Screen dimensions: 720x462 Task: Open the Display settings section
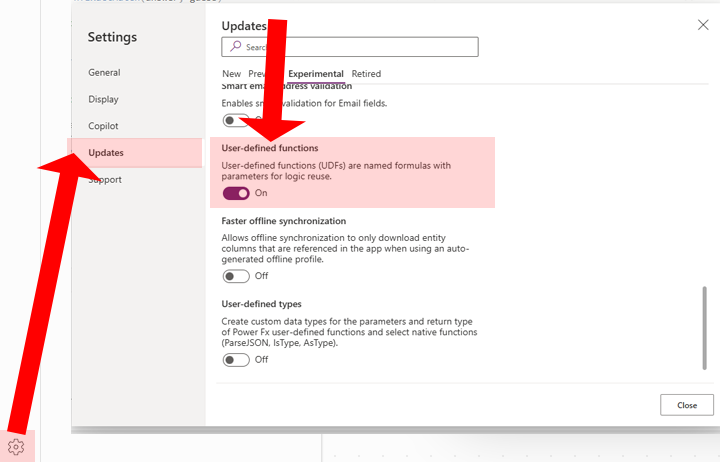(x=103, y=99)
